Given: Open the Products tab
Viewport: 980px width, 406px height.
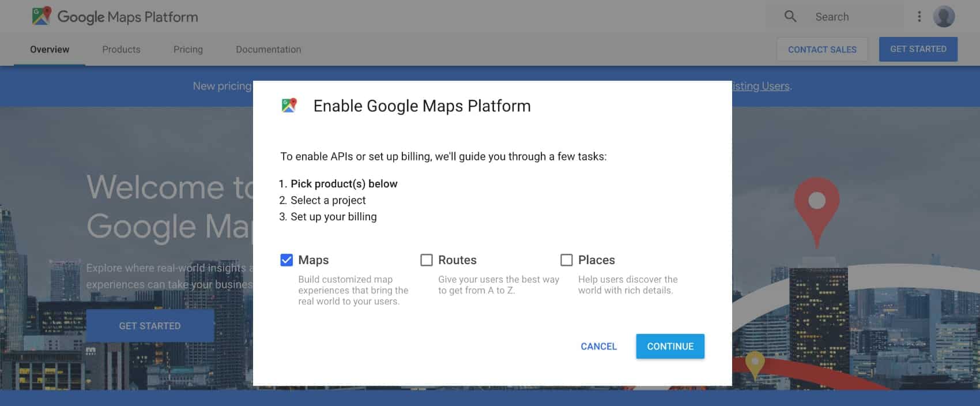Looking at the screenshot, I should point(121,50).
